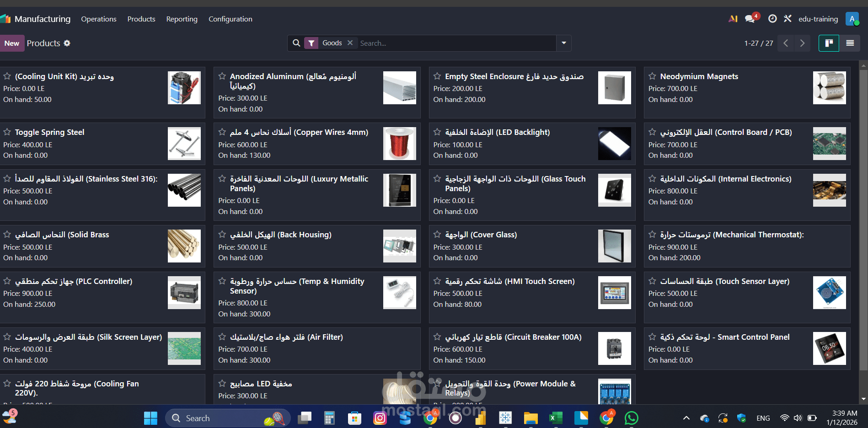868x428 pixels.
Task: Open the activities clock icon
Action: (x=772, y=19)
